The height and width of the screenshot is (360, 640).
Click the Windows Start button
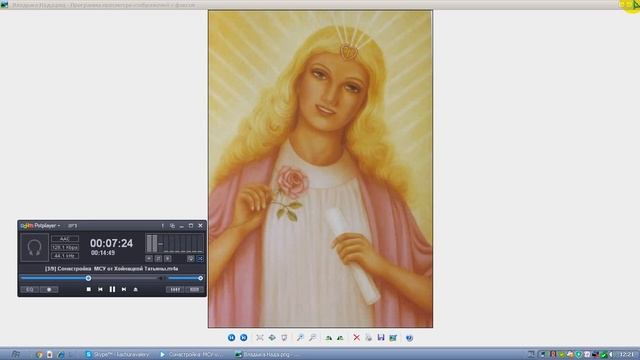coord(15,354)
